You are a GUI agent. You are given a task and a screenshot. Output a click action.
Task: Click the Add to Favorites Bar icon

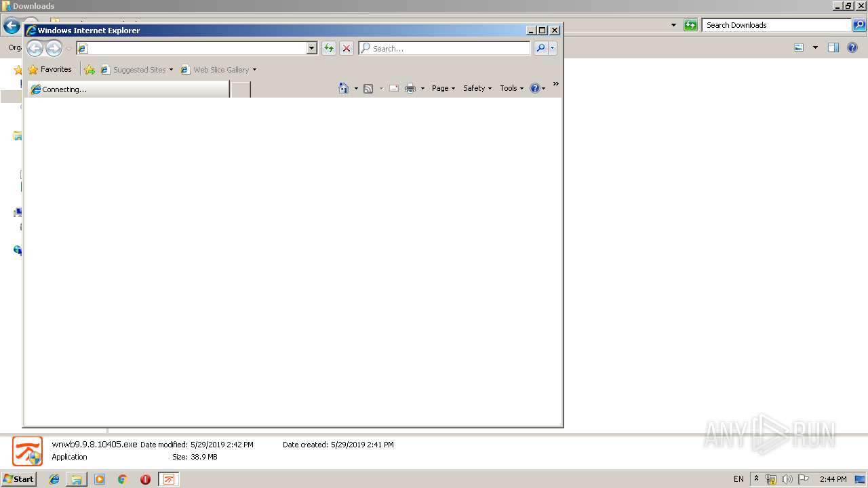90,69
